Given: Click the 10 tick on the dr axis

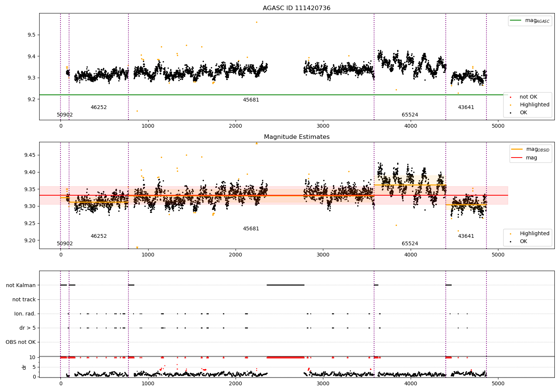Looking at the screenshot, I should (33, 358).
